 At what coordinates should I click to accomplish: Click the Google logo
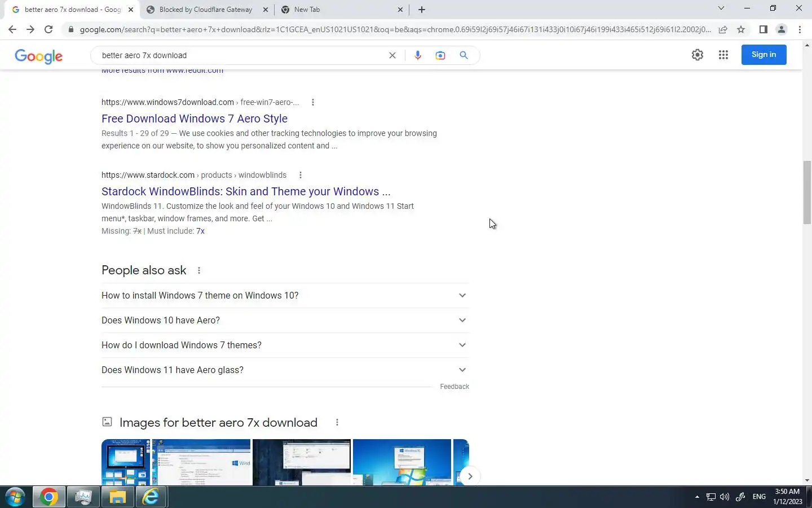39,56
